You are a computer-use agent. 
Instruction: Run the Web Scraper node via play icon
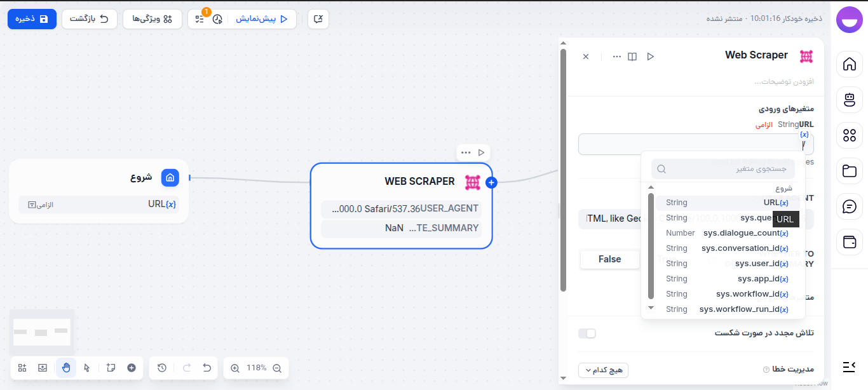point(650,56)
